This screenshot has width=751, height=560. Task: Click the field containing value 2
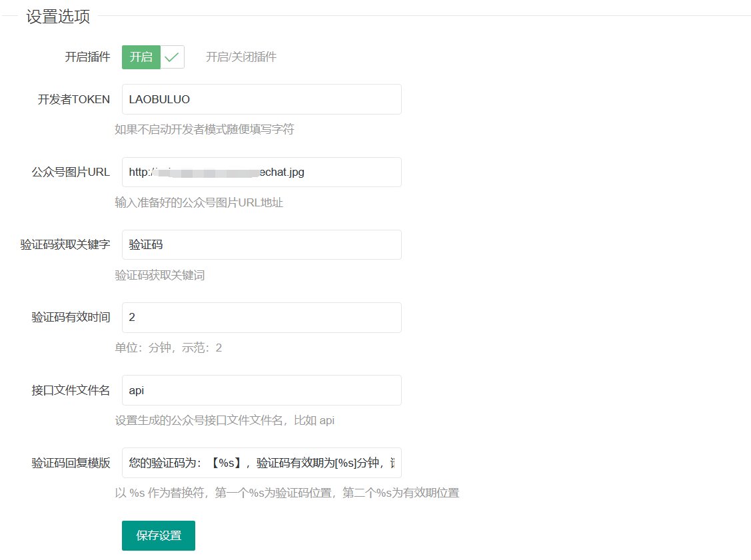[261, 318]
